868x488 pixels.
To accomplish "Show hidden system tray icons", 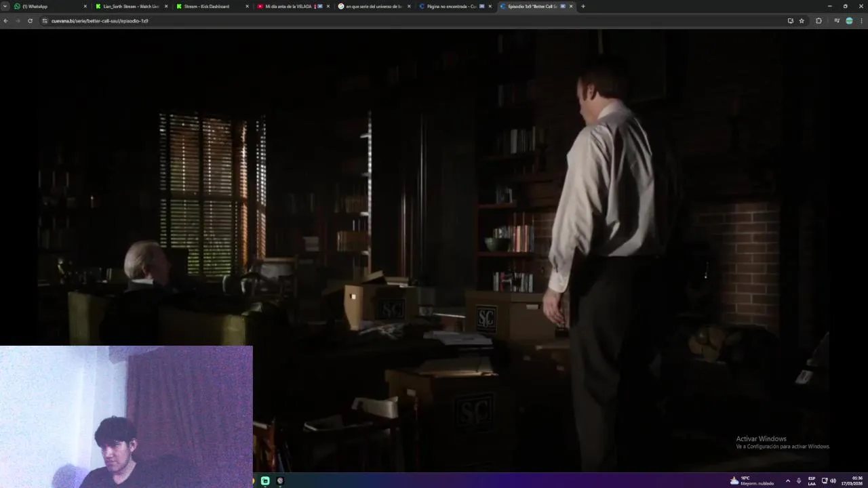I will point(787,481).
